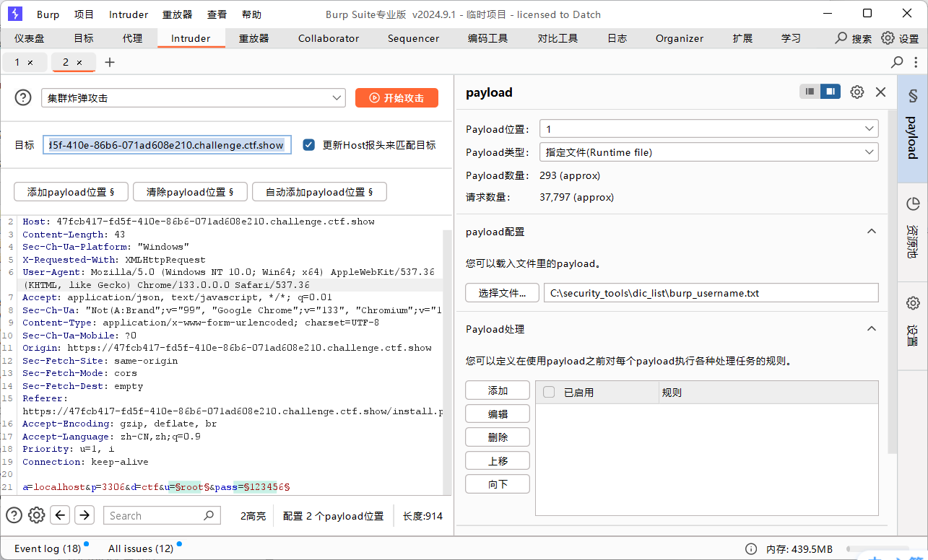Click the memory info circle icon
Image resolution: width=928 pixels, height=560 pixels.
pos(751,548)
